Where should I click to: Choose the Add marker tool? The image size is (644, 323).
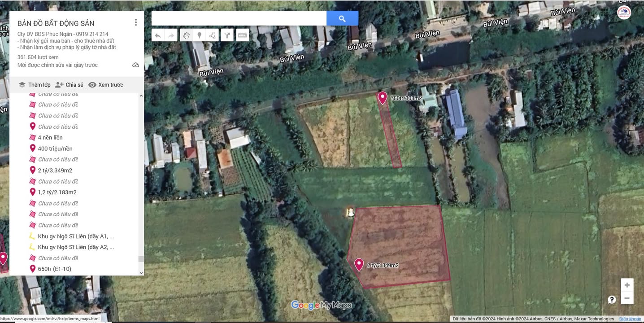tap(200, 35)
